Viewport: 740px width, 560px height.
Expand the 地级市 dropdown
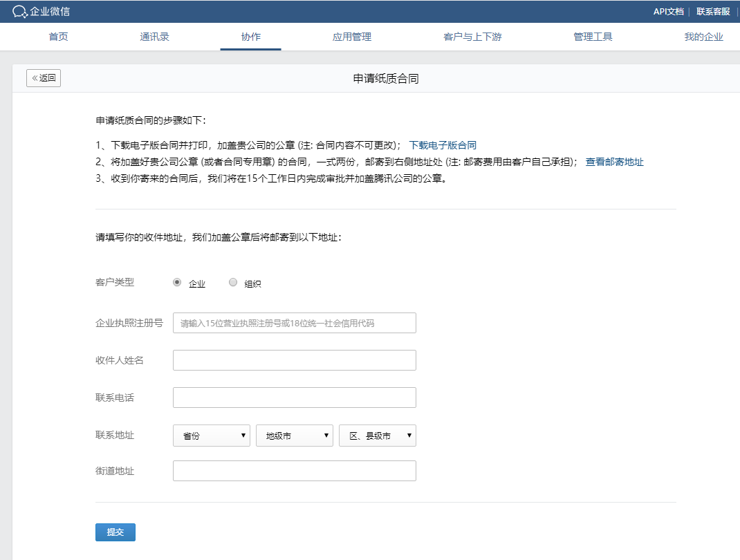295,436
